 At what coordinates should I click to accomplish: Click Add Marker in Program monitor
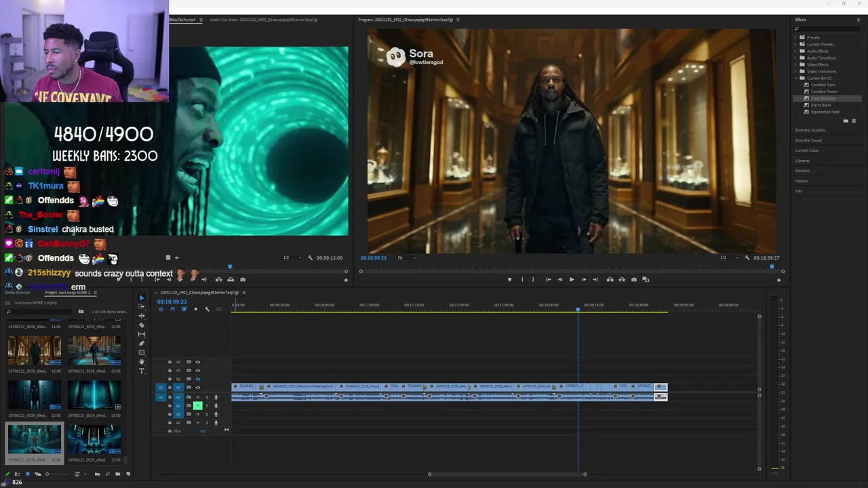coord(510,279)
